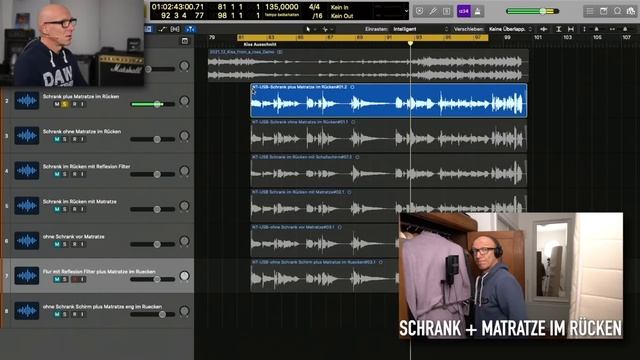
Task: Click the replace mode icon left of the tuner
Action: coord(420,11)
